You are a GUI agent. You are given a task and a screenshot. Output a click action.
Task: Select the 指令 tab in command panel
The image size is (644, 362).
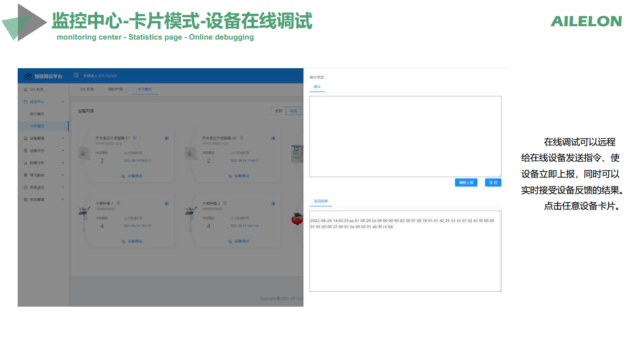(x=317, y=86)
